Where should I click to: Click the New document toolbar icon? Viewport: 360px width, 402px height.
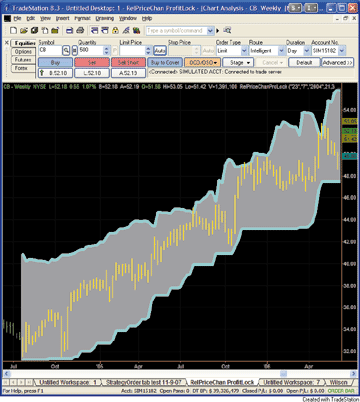coord(13,31)
